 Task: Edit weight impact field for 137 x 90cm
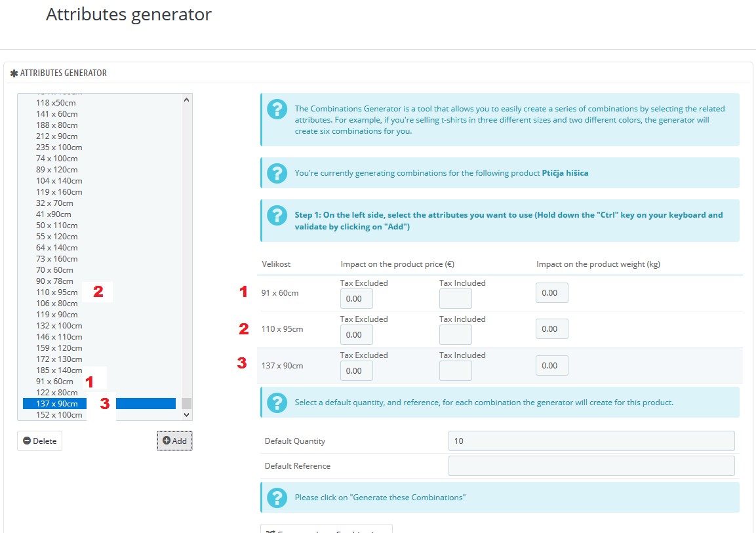click(x=552, y=365)
